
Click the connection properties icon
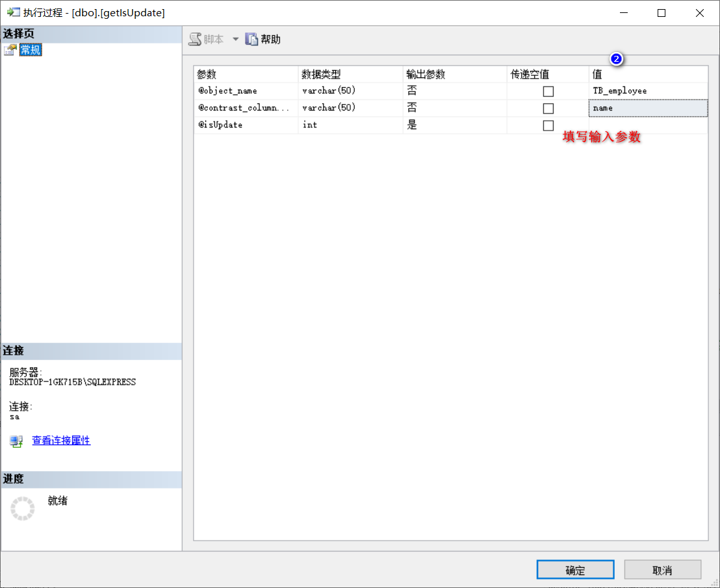tap(16, 441)
